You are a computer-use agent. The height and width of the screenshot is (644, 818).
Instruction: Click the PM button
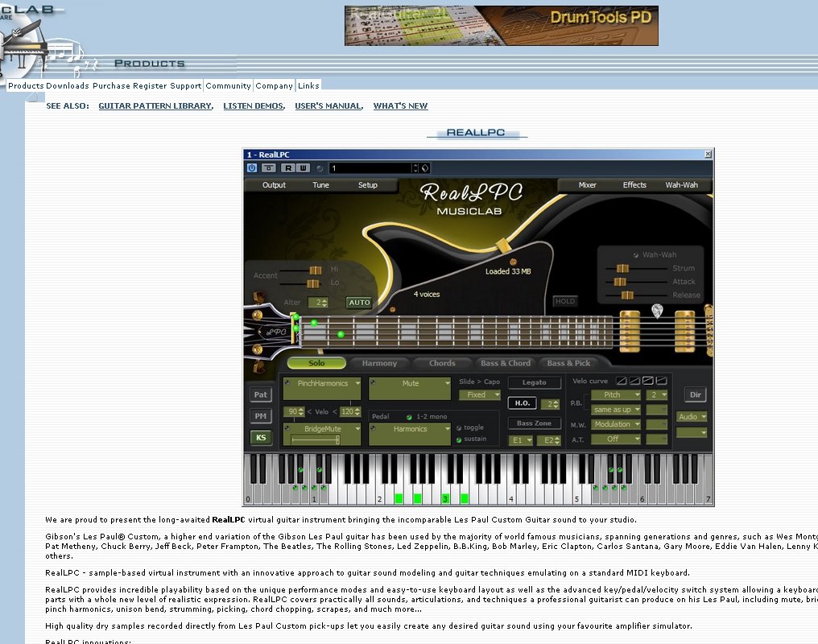click(x=261, y=416)
